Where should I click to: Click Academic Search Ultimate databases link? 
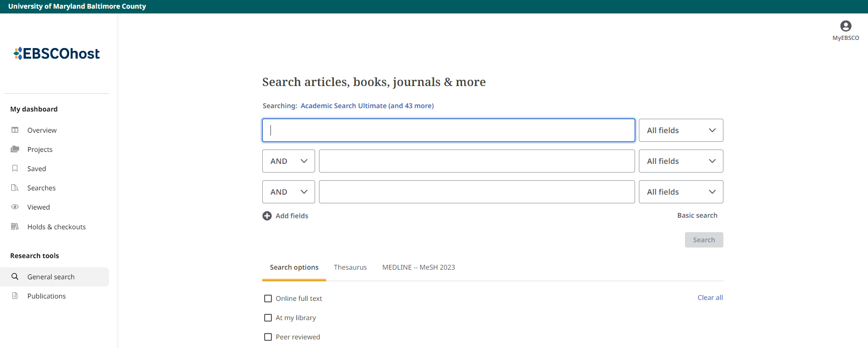click(x=367, y=106)
